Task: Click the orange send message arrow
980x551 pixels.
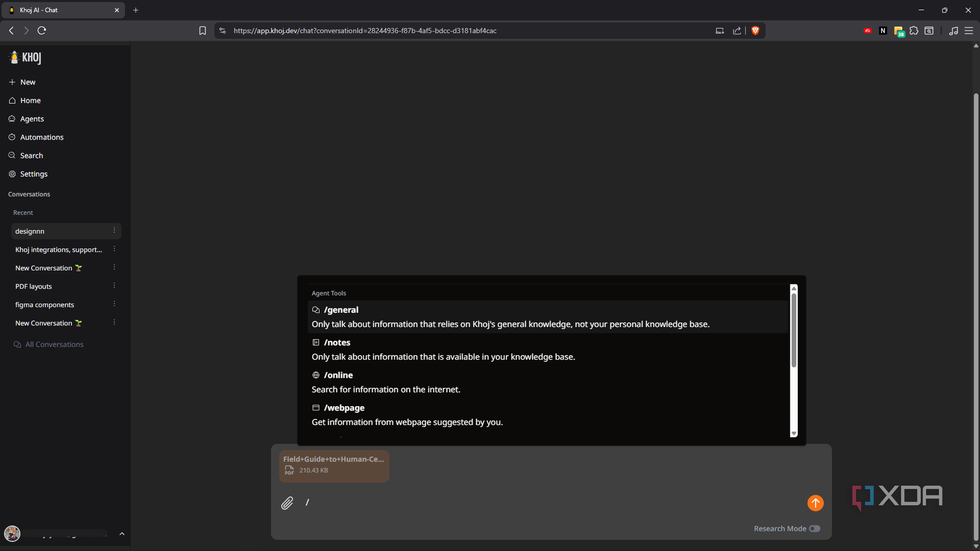Action: click(815, 503)
